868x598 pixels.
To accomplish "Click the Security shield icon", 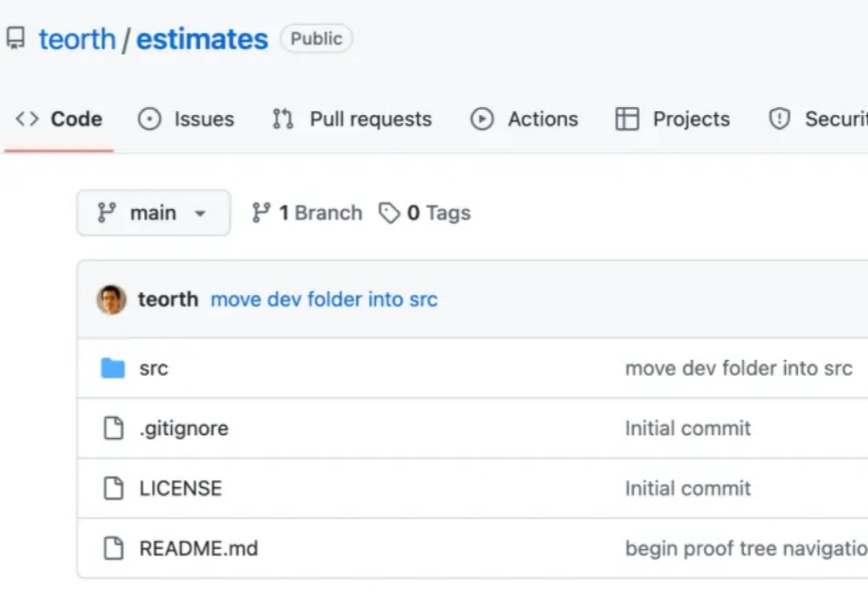I will (780, 119).
